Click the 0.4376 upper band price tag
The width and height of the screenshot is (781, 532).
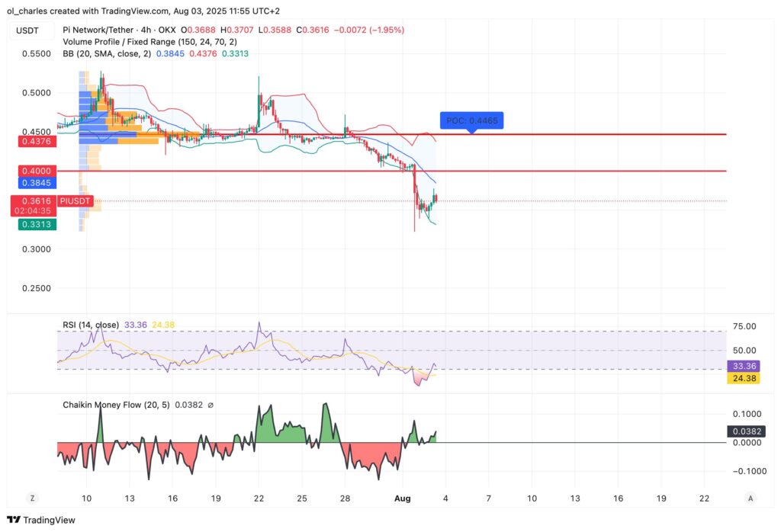pyautogui.click(x=36, y=141)
